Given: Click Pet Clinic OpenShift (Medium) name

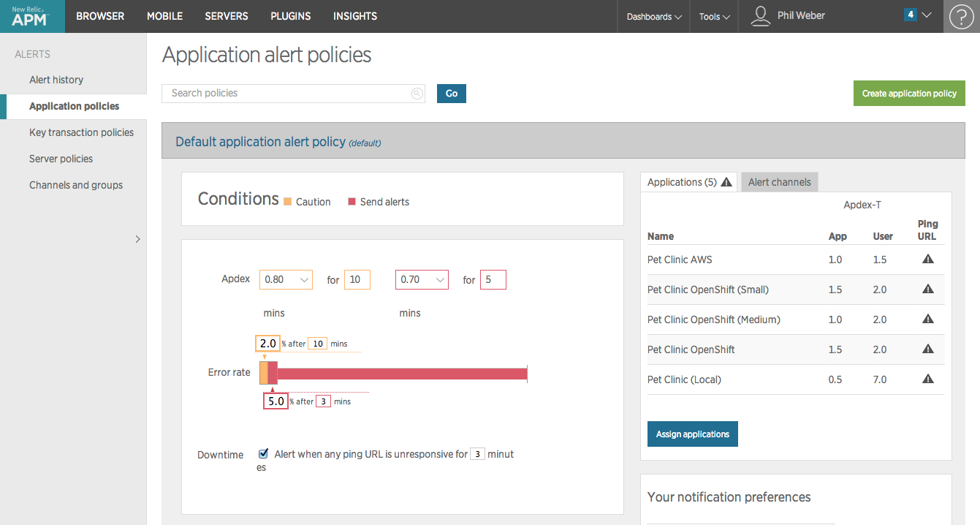Looking at the screenshot, I should 714,320.
